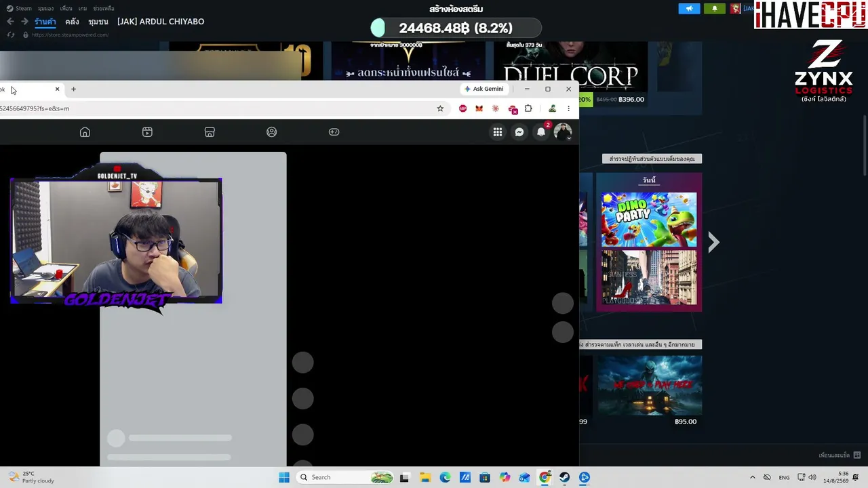Click the red starburst extension icon
Viewport: 868px width, 488px height.
496,108
